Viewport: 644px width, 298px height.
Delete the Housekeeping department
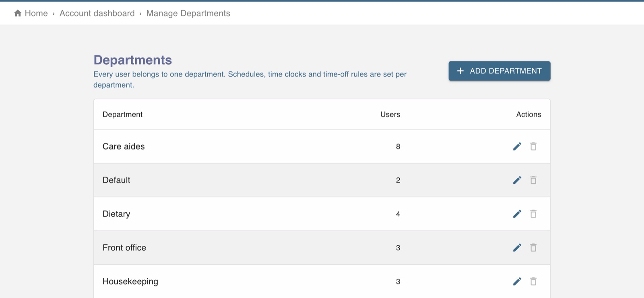(x=533, y=282)
